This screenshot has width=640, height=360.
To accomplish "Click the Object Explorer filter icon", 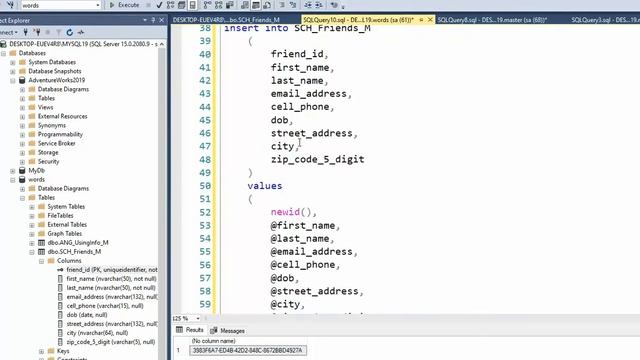I will click(x=58, y=32).
